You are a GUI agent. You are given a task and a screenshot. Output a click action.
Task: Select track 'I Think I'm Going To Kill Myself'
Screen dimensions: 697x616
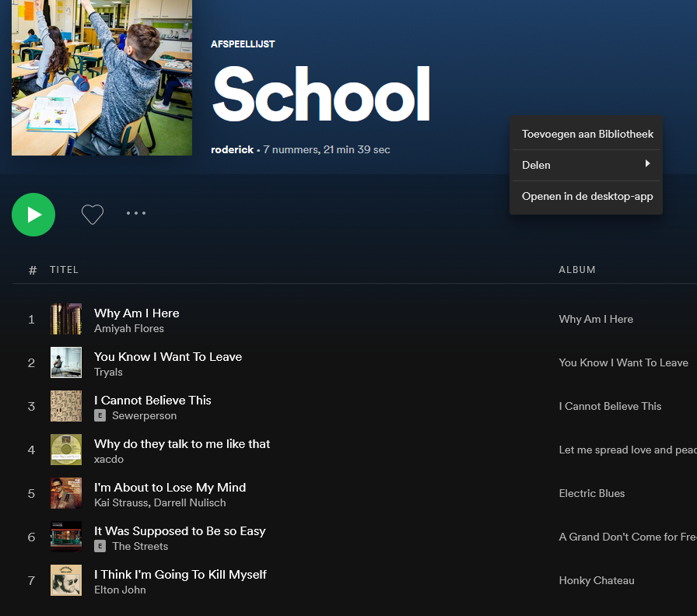[x=180, y=575]
